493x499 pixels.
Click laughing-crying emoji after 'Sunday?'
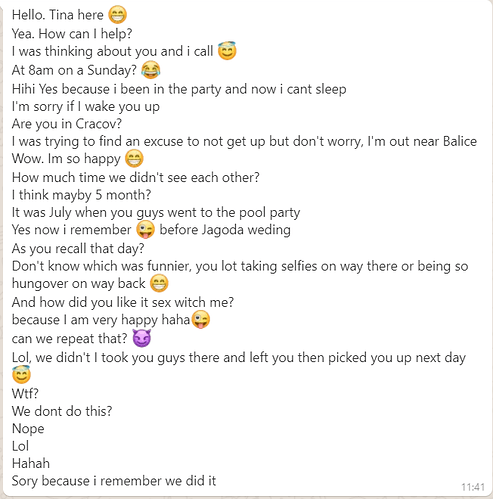pyautogui.click(x=151, y=70)
